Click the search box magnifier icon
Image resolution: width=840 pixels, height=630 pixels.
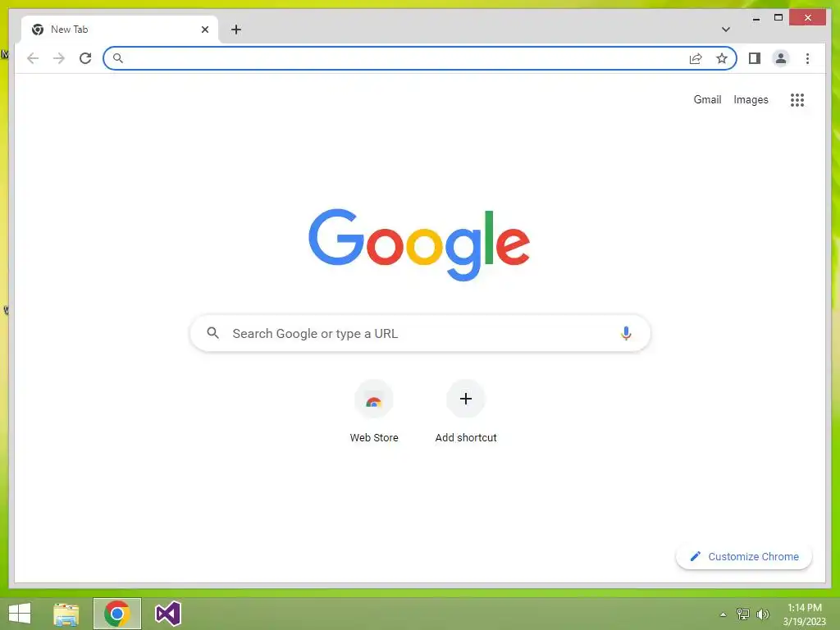pos(212,333)
